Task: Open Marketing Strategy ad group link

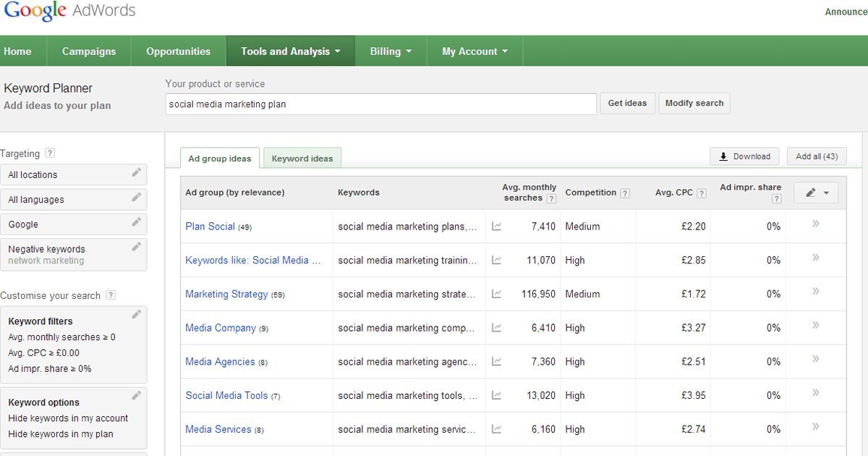Action: [226, 294]
